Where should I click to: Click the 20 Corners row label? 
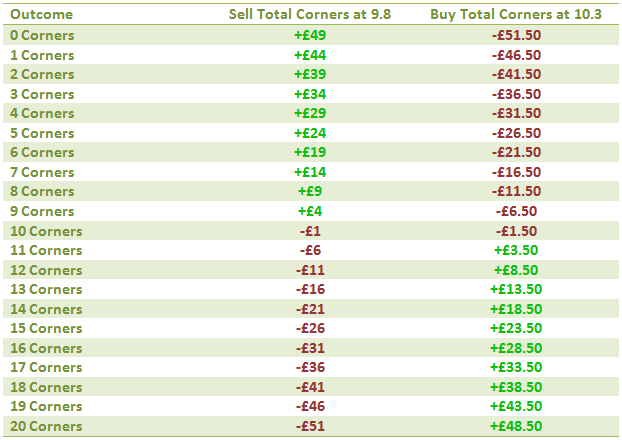(x=46, y=426)
